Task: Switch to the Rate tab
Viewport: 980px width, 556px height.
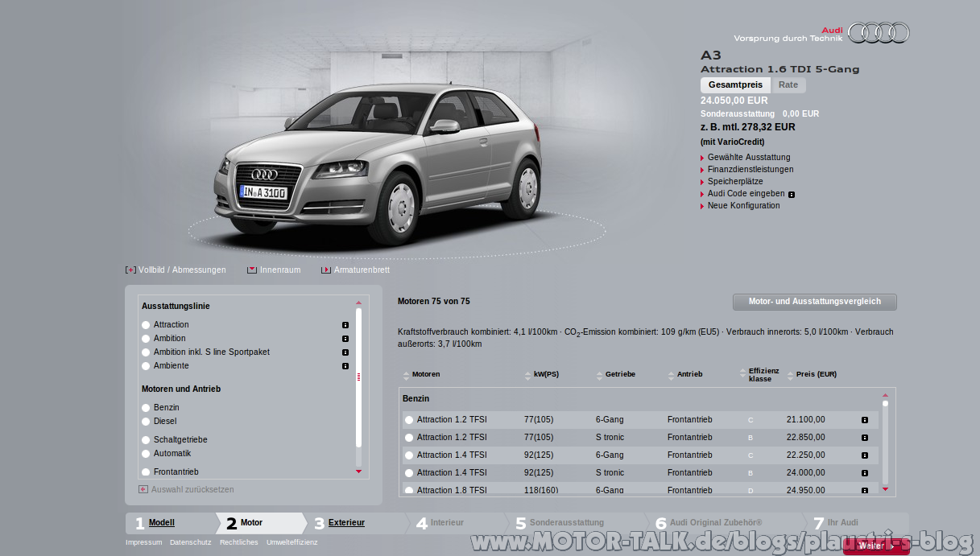Action: pyautogui.click(x=788, y=84)
